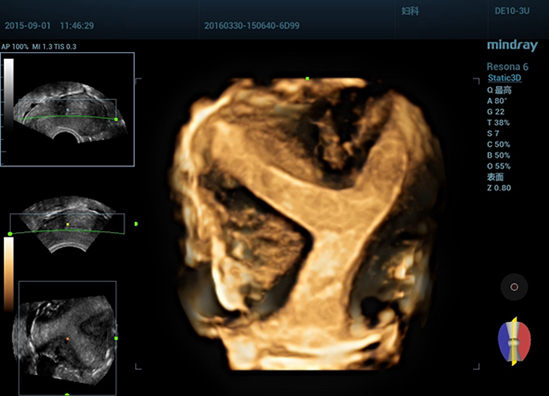Click green dot right of middle plane

click(x=136, y=224)
